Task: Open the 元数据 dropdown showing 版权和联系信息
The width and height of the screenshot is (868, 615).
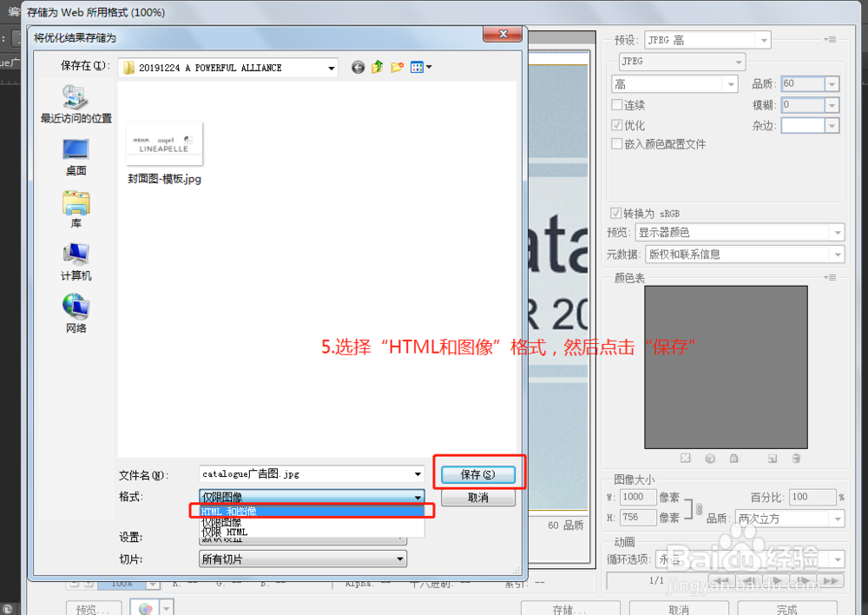Action: click(x=745, y=255)
